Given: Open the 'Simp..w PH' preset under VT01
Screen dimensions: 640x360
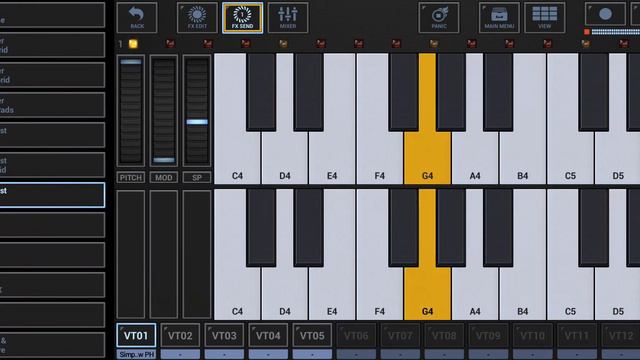Looking at the screenshot, I should pyautogui.click(x=136, y=354).
